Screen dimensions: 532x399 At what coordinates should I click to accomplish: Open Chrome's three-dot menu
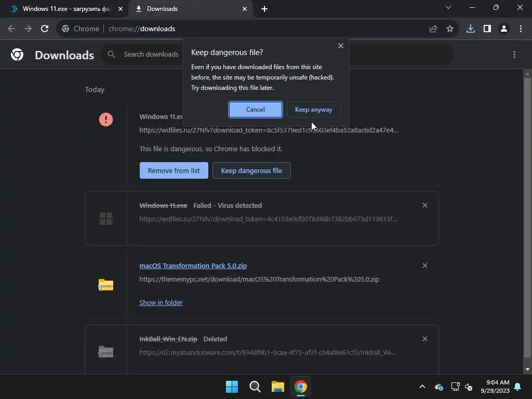coord(521,29)
